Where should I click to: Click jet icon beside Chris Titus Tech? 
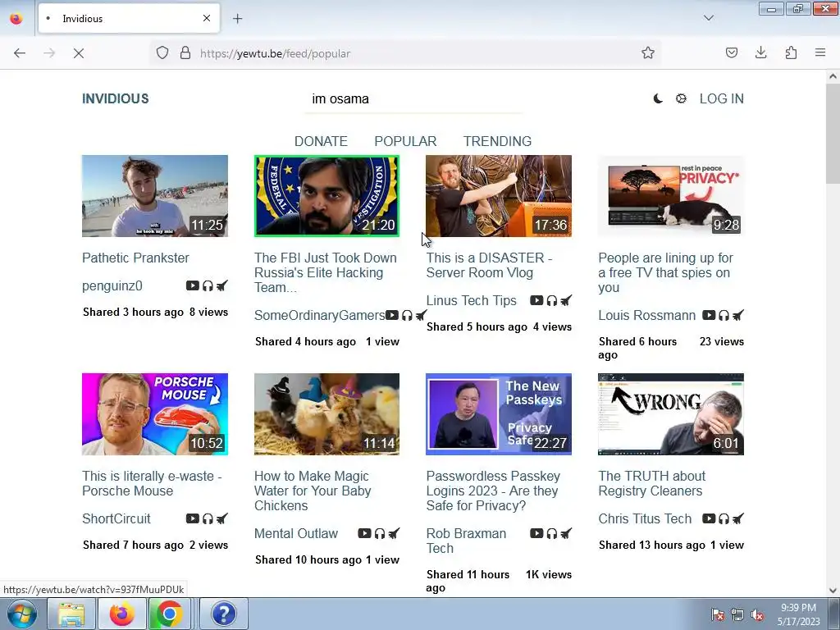[738, 518]
